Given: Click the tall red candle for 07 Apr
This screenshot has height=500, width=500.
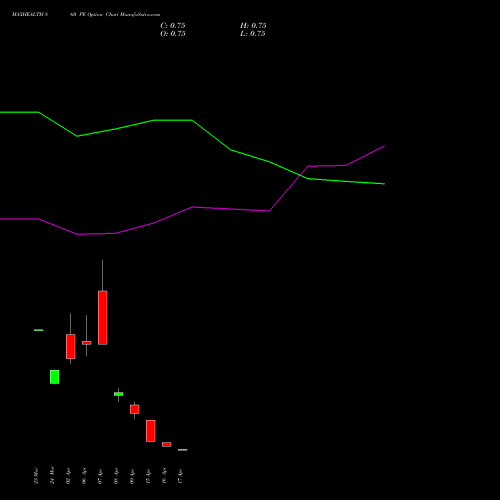Looking at the screenshot, I should pyautogui.click(x=103, y=317).
